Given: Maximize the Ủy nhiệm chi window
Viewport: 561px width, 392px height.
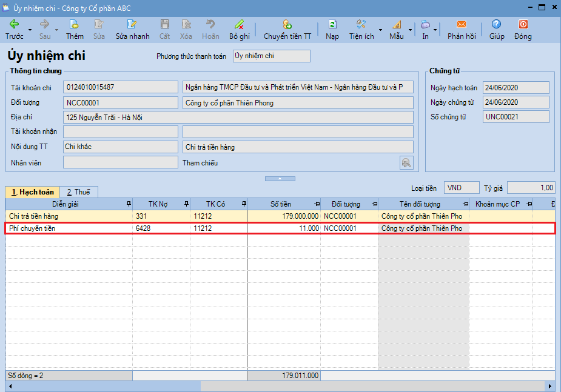Looking at the screenshot, I should click(542, 7).
